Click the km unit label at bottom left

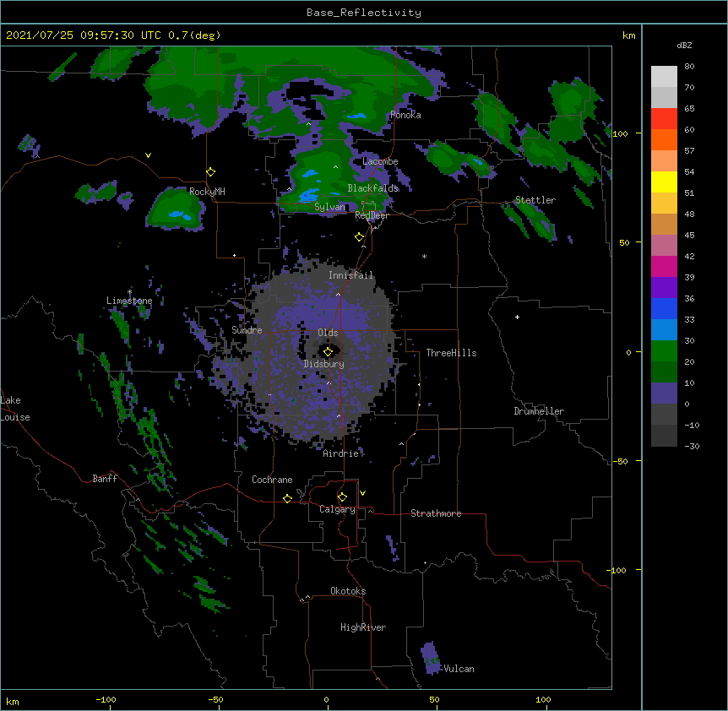13,701
